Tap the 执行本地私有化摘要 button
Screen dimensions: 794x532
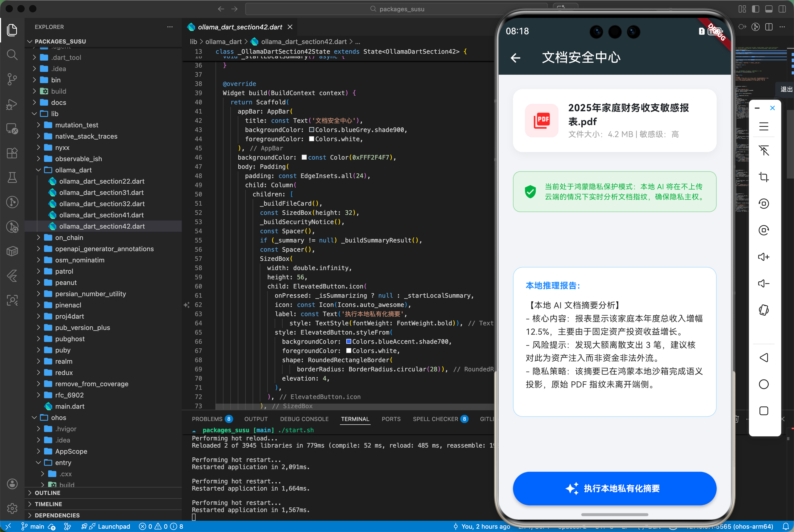point(614,488)
